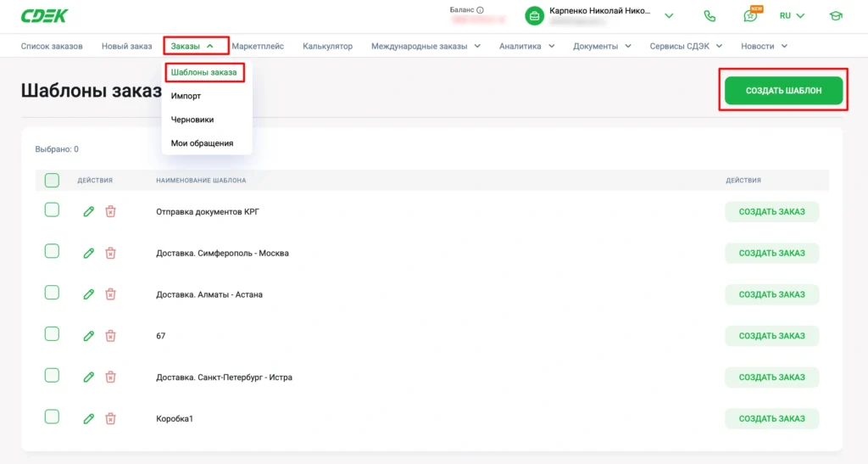Click the template name Доставка. Алматы - Астана
Viewport: 868px width, 464px height.
click(209, 294)
